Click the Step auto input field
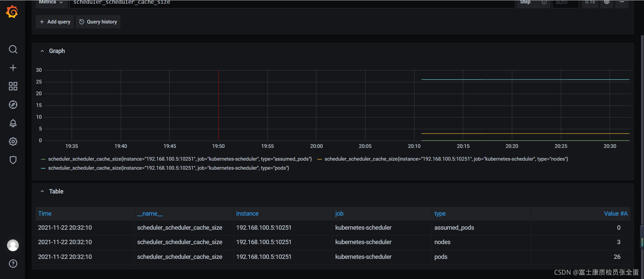The image size is (644, 279). tap(566, 3)
